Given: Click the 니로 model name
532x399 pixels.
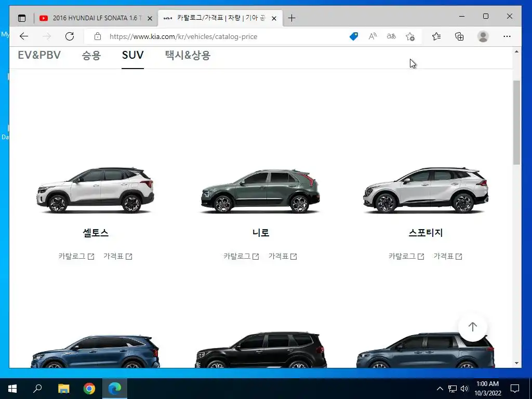Looking at the screenshot, I should click(x=261, y=233).
